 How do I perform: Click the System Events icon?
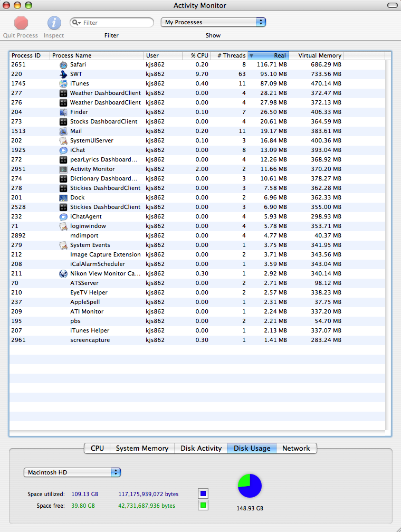click(63, 245)
